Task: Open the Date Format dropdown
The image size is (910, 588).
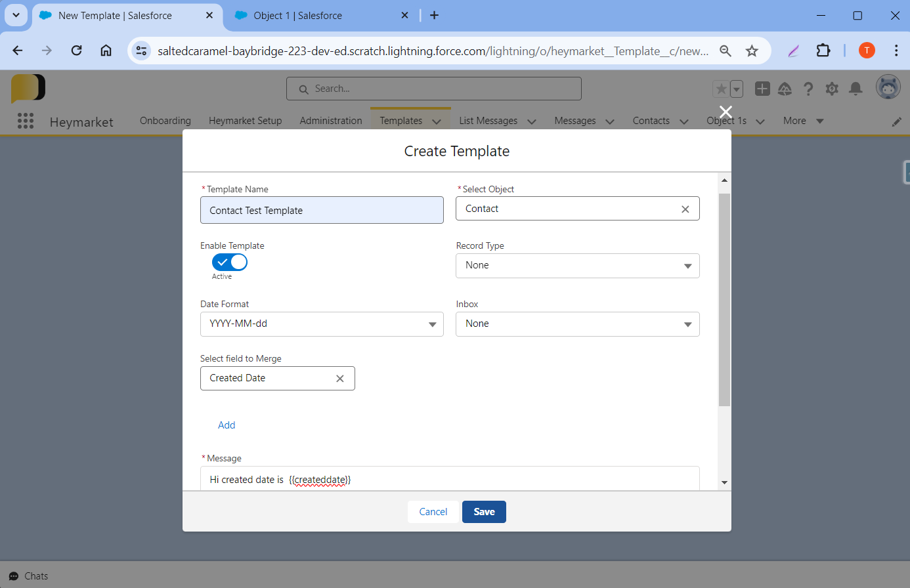Action: 322,324
